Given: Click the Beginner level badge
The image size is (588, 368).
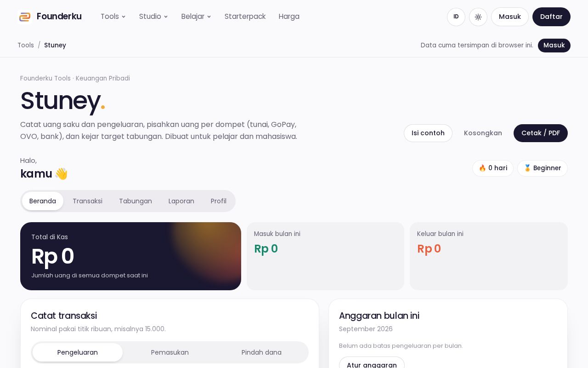Looking at the screenshot, I should [543, 168].
